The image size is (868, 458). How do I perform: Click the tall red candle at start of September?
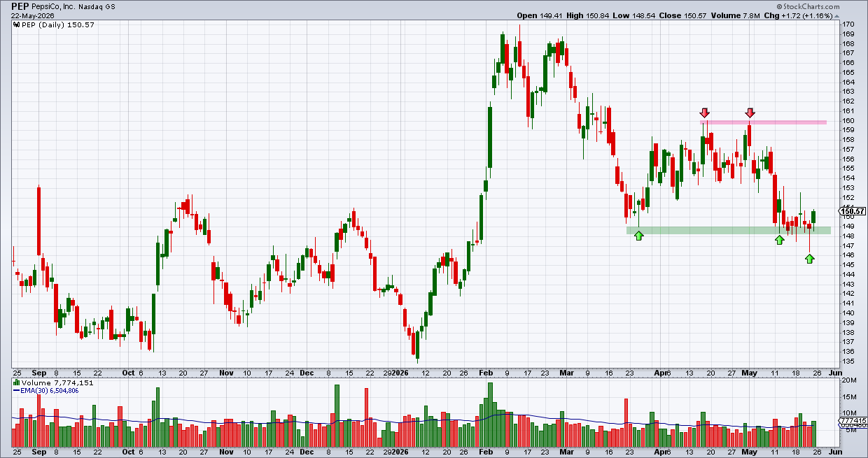pos(38,221)
